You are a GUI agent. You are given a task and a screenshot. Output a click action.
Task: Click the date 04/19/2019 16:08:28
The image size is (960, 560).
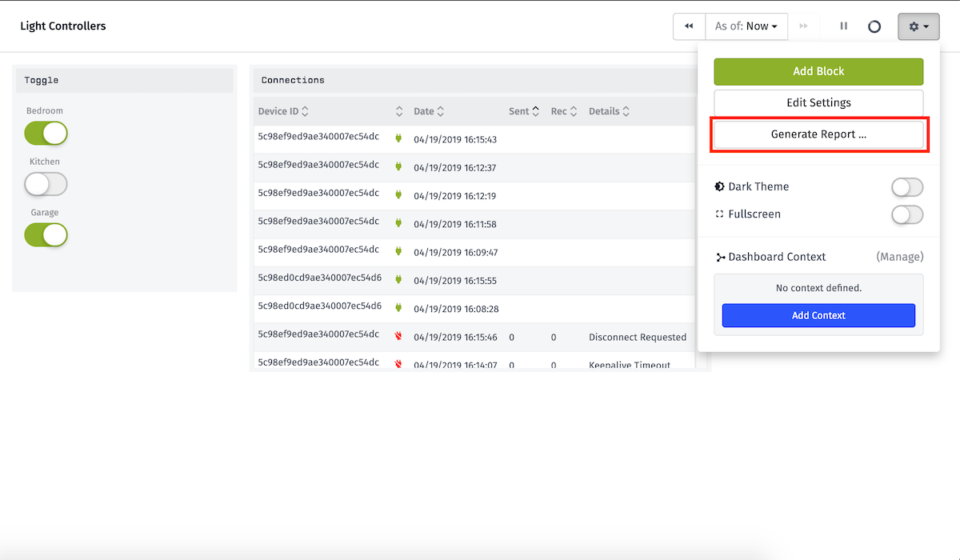(455, 309)
